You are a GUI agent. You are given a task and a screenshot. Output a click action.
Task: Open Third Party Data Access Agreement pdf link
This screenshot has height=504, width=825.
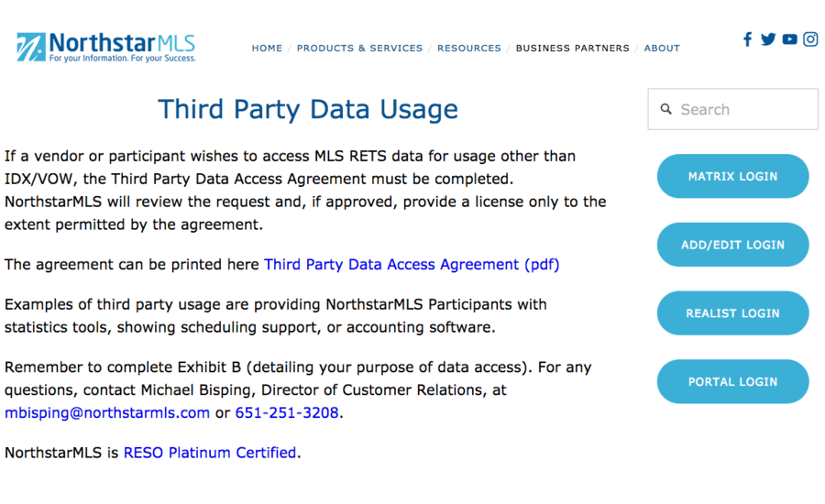click(412, 264)
